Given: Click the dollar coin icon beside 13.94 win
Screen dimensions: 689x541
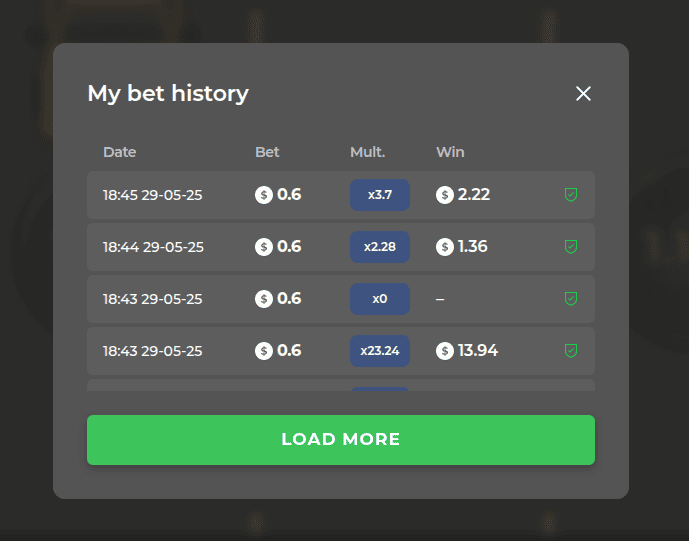Looking at the screenshot, I should click(445, 351).
